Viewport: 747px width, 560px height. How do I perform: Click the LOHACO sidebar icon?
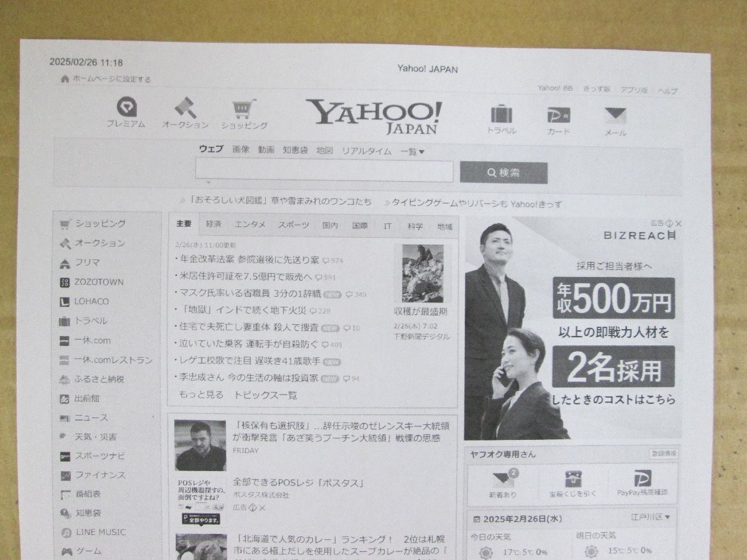(x=65, y=302)
